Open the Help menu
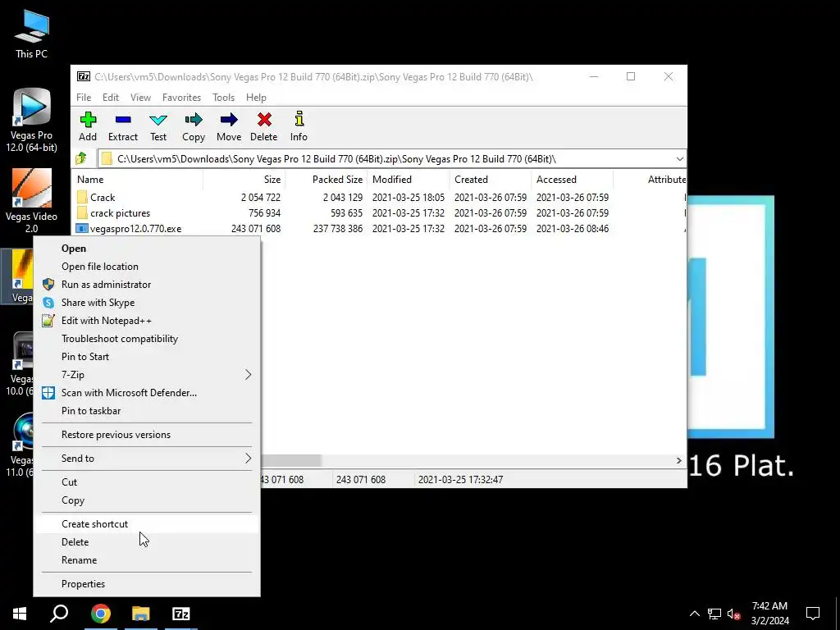The height and width of the screenshot is (630, 840). coord(256,97)
